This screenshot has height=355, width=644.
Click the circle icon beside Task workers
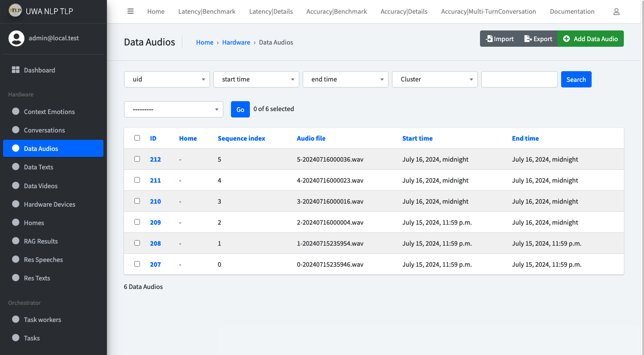[x=16, y=319]
